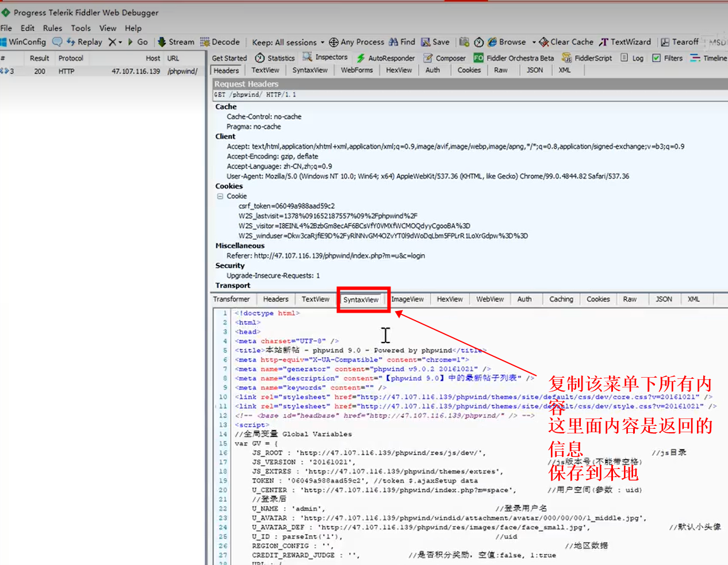Click the Protocol column header
The image size is (728, 565).
pos(71,58)
